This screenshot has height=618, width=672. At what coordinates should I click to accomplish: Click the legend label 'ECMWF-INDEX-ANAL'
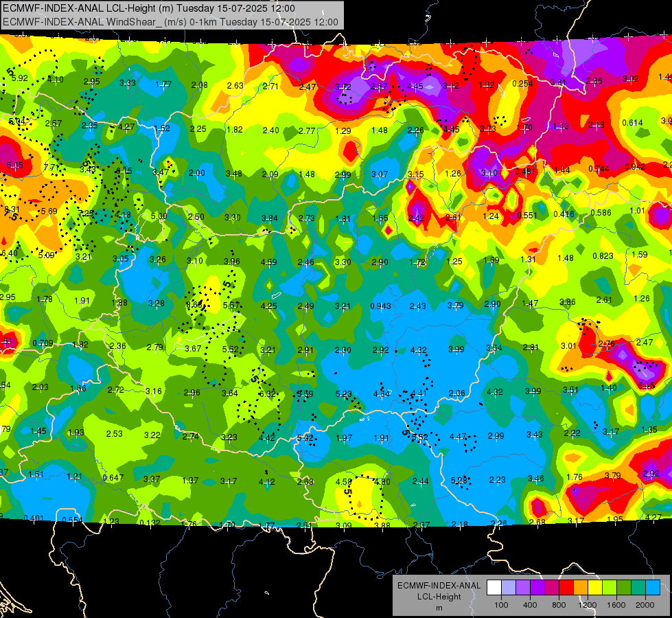point(439,586)
